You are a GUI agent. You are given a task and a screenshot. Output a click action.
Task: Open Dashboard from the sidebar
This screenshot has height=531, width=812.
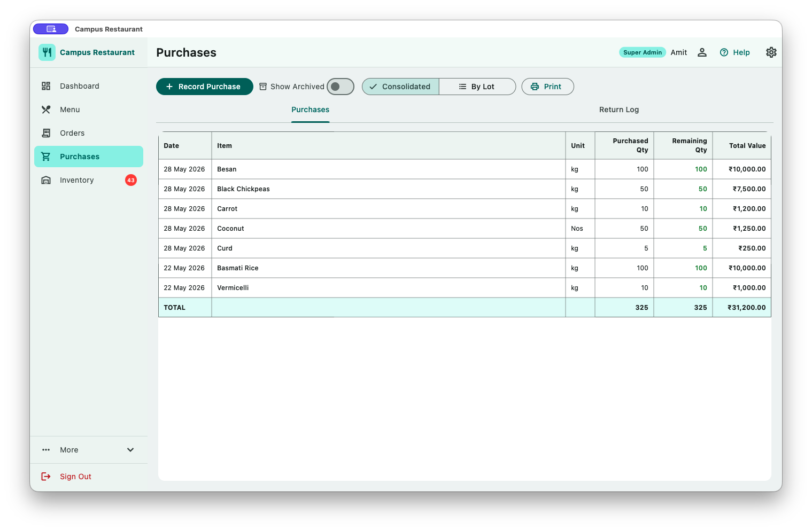point(89,86)
